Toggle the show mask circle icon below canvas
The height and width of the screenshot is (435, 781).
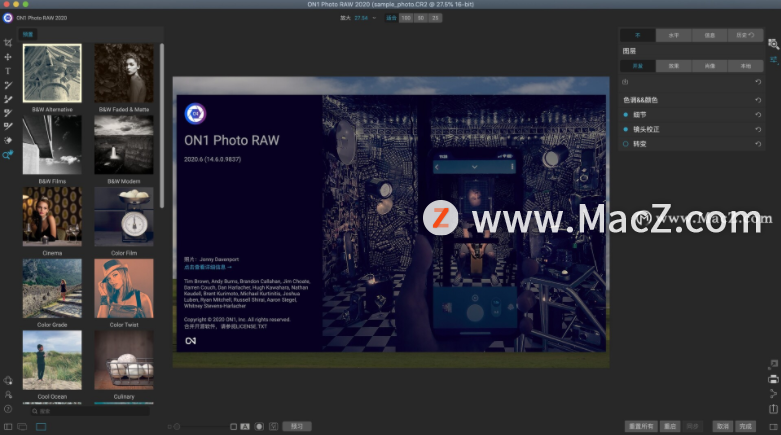[x=259, y=427]
